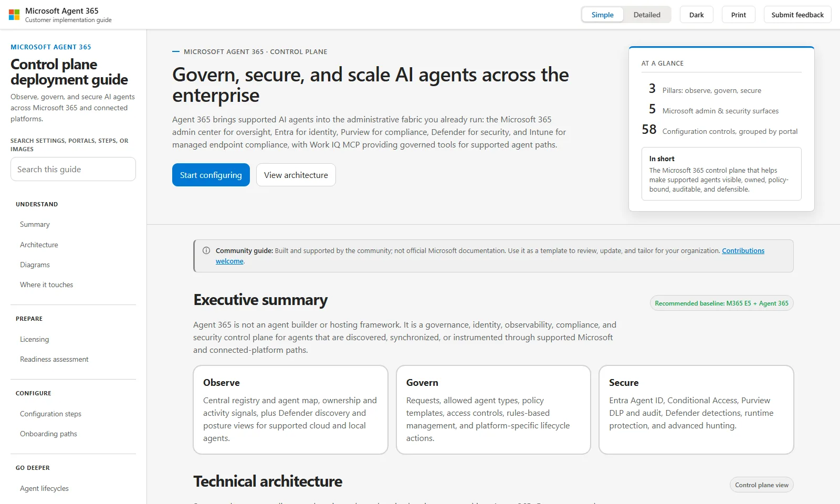Image resolution: width=840 pixels, height=504 pixels.
Task: Click the CONFIGURE section label
Action: tap(34, 393)
